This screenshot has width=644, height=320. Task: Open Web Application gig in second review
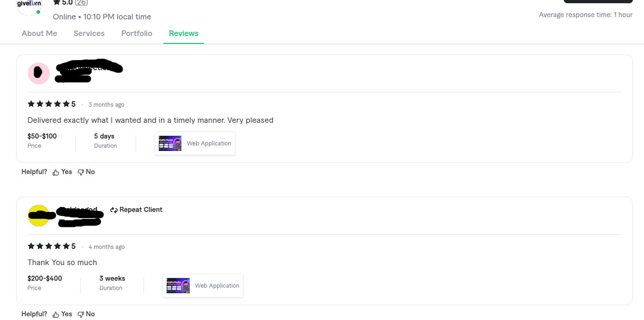[x=203, y=286]
